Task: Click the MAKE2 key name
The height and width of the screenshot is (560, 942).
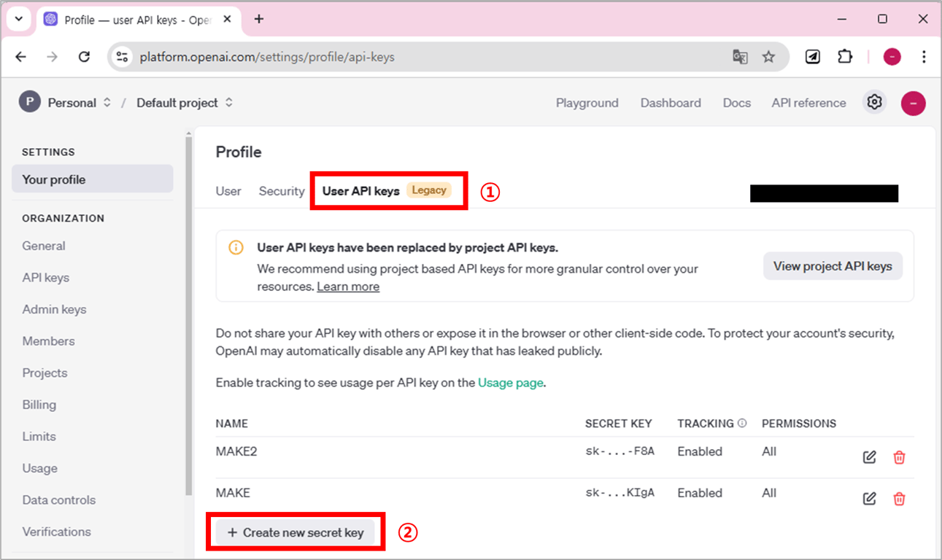Action: point(236,451)
